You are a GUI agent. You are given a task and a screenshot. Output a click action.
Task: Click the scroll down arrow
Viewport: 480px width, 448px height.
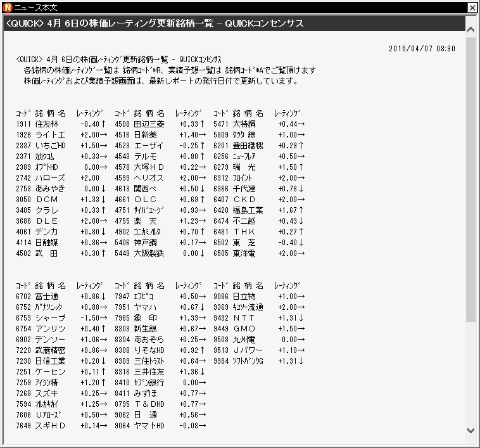[x=471, y=430]
